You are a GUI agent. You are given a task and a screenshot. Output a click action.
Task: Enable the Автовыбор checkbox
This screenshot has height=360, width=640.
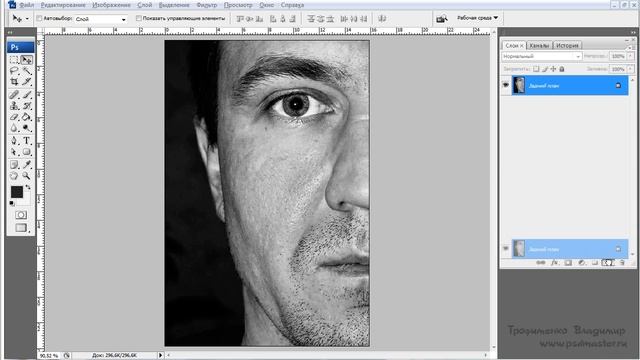pyautogui.click(x=40, y=18)
